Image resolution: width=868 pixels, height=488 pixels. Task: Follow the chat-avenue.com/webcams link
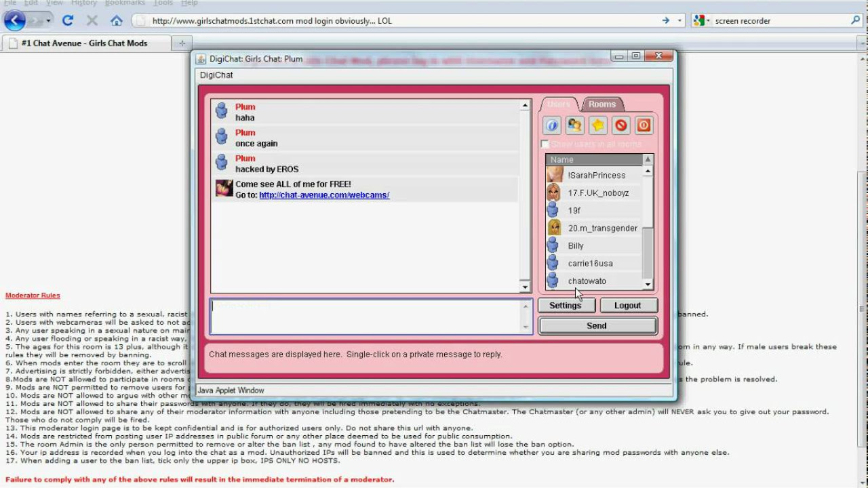point(324,195)
